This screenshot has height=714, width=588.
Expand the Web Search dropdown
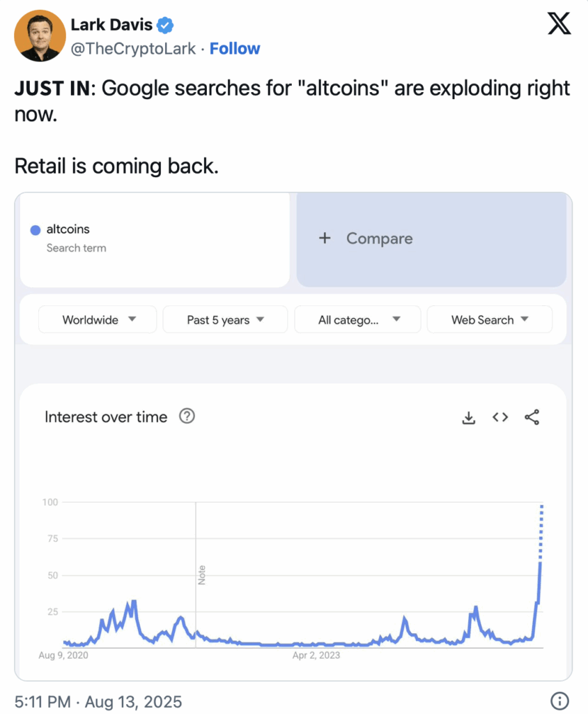coord(490,319)
